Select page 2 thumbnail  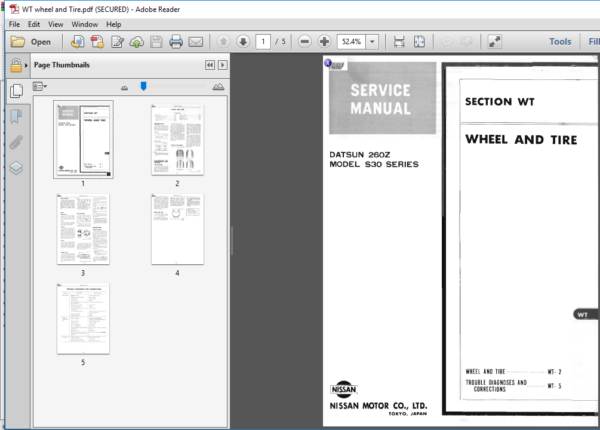(x=178, y=140)
